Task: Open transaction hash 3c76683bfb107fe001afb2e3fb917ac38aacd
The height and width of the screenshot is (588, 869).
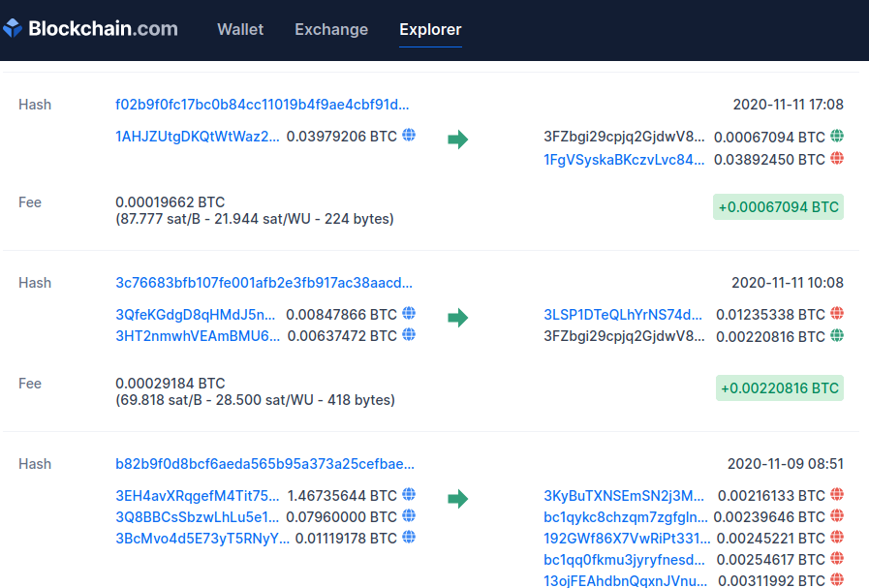Action: pyautogui.click(x=264, y=283)
